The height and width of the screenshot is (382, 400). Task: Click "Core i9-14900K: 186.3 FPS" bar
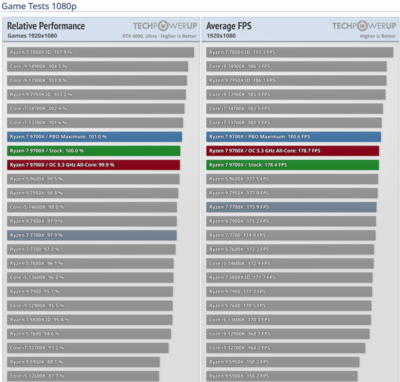tap(296, 66)
